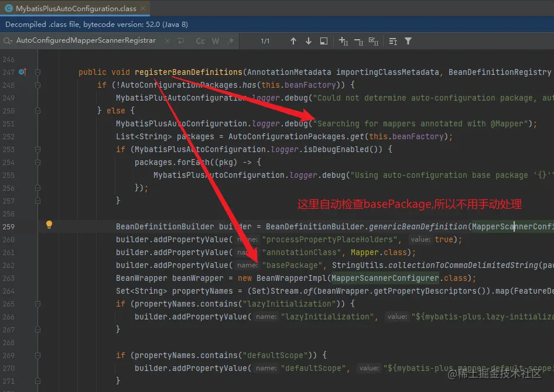Click AnnotationMetadata parameter type
554x392 pixels.
click(289, 72)
